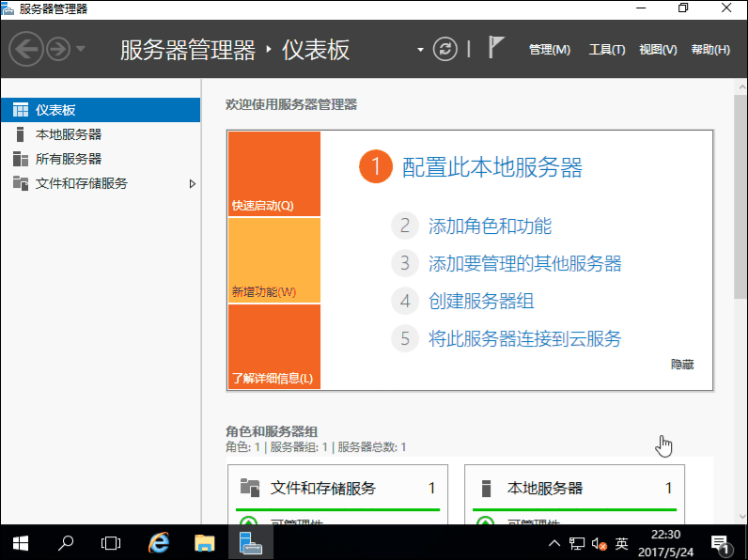The image size is (748, 560).
Task: Open the 文件和存储服务 role tile header
Action: (337, 488)
